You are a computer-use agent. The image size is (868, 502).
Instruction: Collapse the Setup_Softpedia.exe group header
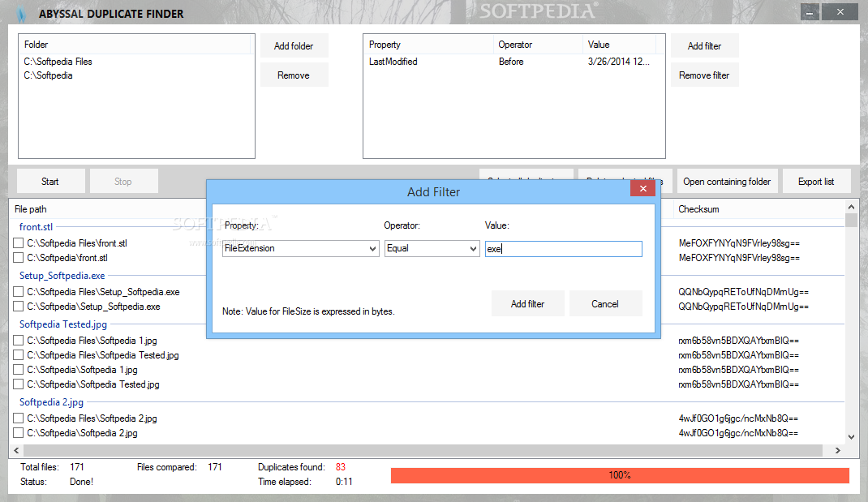pyautogui.click(x=62, y=276)
